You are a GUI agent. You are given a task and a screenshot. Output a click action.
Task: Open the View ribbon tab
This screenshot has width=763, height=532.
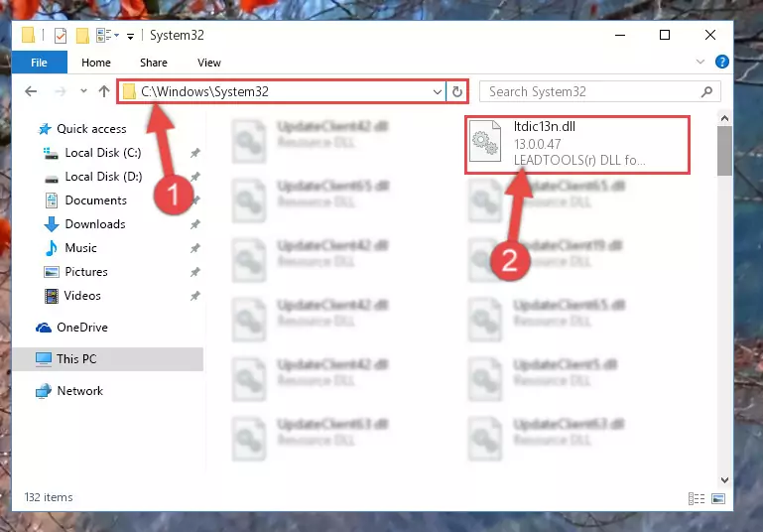(208, 63)
